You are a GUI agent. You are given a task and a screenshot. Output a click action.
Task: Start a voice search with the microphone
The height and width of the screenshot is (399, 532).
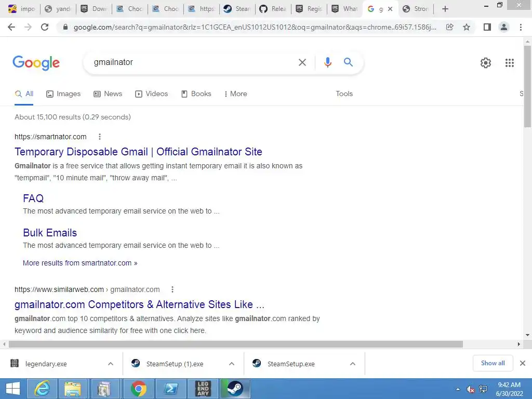(x=327, y=62)
